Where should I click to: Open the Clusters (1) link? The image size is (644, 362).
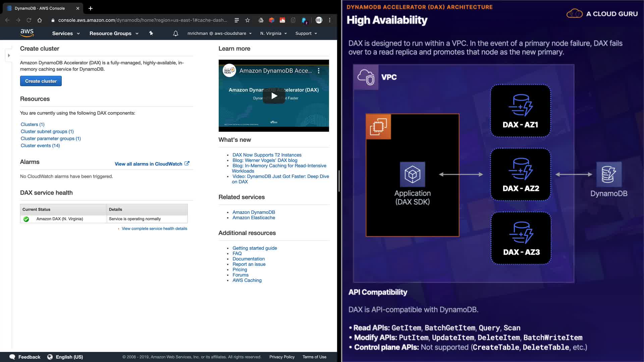pyautogui.click(x=33, y=124)
